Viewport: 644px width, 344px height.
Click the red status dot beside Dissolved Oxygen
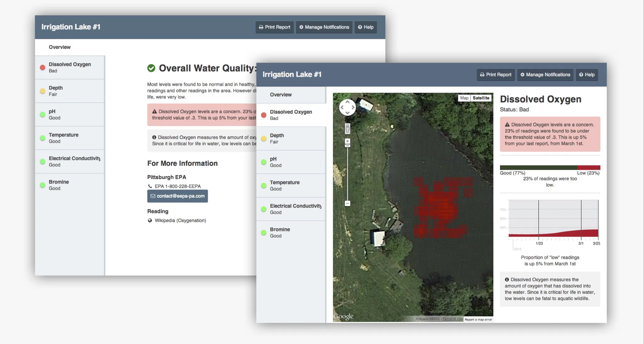[x=264, y=115]
